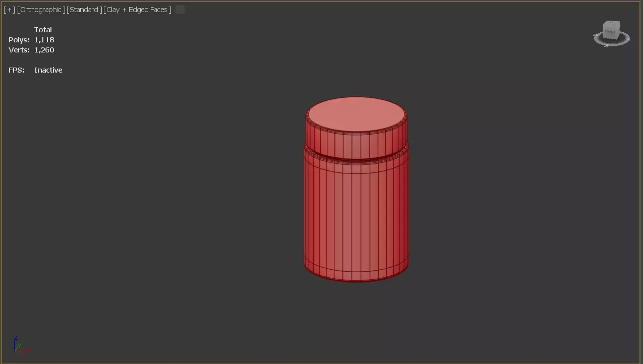The image size is (643, 364).
Task: Click the E compass marker on ViewCube ring
Action: pos(629,39)
